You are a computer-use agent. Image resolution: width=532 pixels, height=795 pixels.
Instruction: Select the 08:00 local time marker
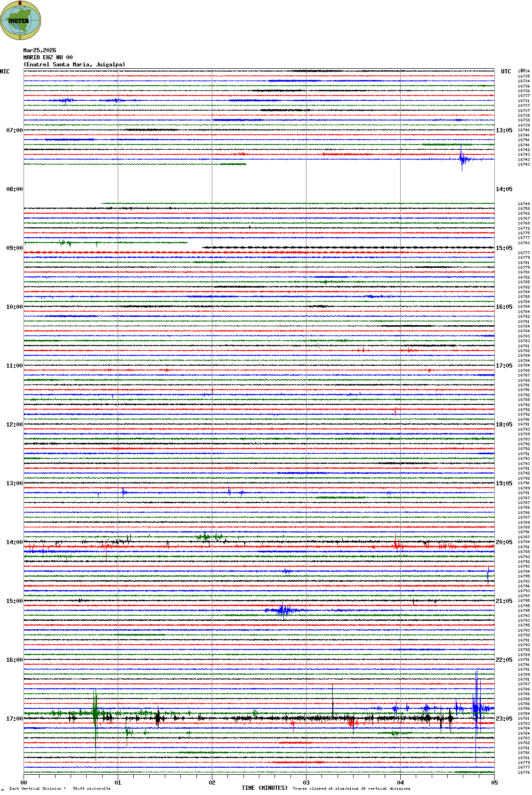(14, 189)
